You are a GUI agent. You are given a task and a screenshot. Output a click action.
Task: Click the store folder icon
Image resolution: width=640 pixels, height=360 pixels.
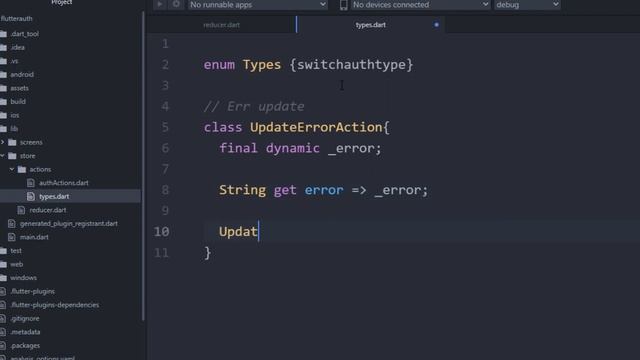point(12,156)
